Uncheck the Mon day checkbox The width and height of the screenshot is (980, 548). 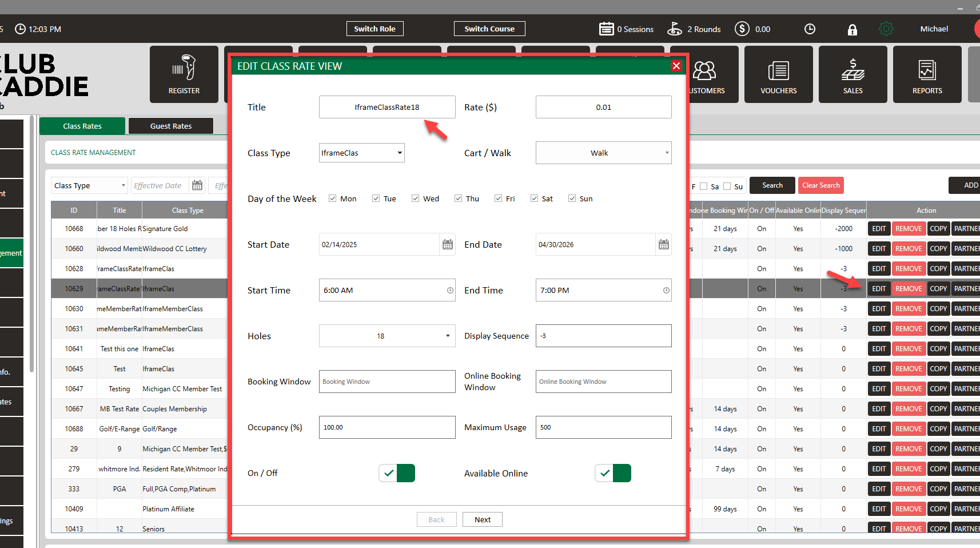332,198
